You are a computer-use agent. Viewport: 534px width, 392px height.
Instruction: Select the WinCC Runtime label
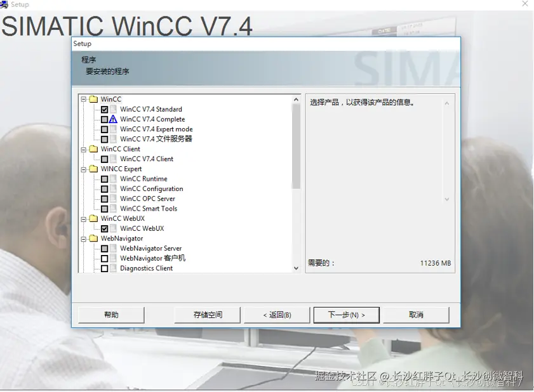point(144,179)
